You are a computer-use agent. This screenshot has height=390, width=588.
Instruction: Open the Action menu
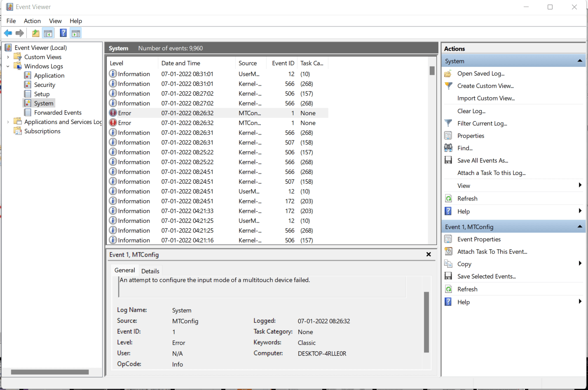click(32, 21)
